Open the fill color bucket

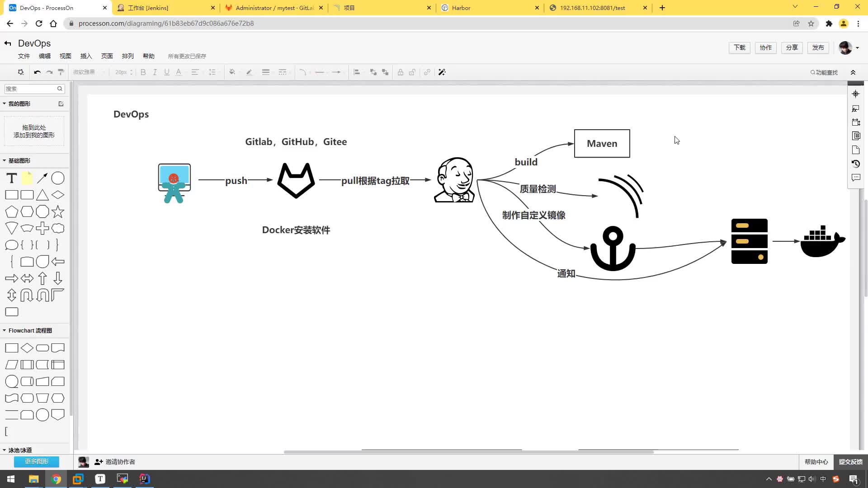(x=232, y=72)
